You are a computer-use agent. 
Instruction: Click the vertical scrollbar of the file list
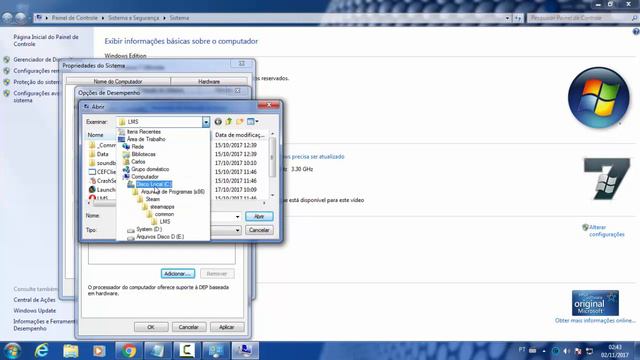(x=273, y=157)
